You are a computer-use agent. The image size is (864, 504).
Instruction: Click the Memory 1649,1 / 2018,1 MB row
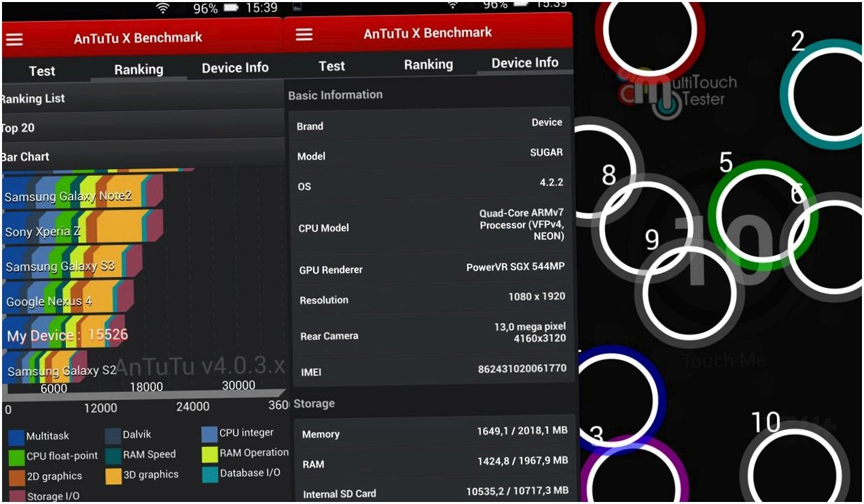click(x=435, y=433)
